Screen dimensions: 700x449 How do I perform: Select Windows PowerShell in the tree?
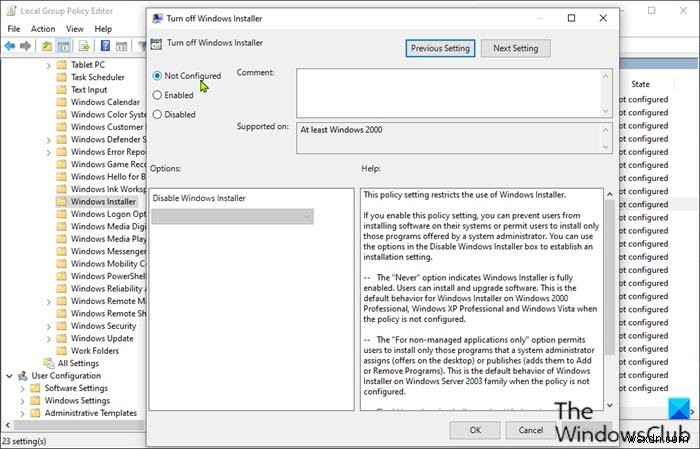click(108, 276)
